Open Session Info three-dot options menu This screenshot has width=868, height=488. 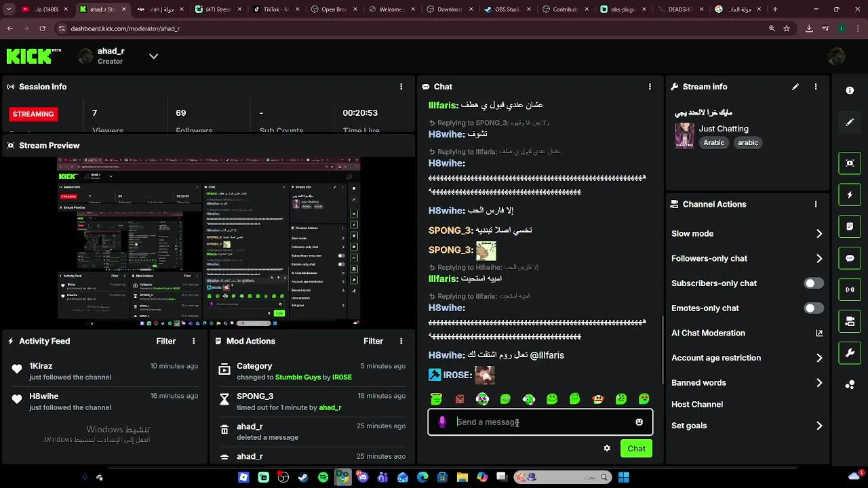click(x=401, y=87)
